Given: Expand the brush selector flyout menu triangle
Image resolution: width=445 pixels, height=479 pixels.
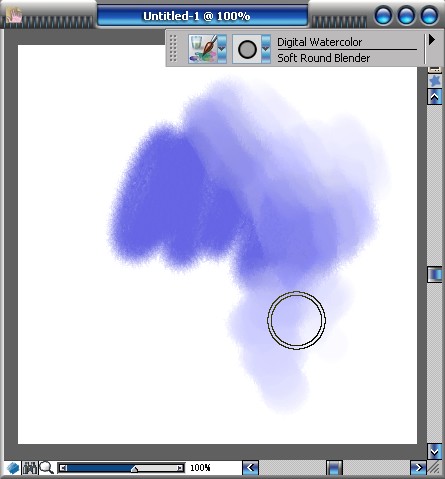Looking at the screenshot, I should point(432,40).
